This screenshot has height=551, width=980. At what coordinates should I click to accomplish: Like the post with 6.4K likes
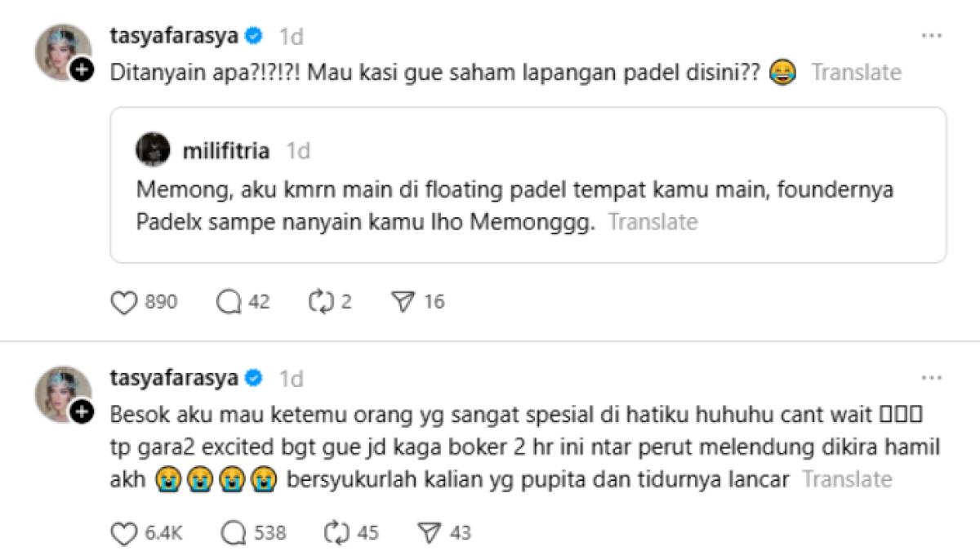pos(122,533)
